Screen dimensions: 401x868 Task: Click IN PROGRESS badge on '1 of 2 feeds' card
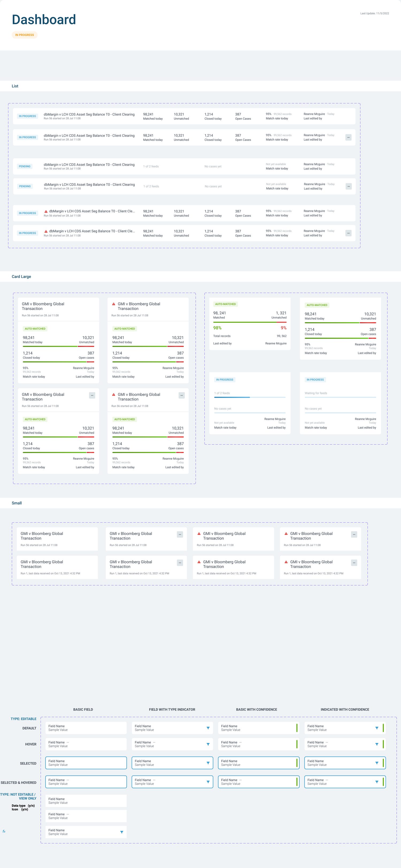click(x=225, y=380)
